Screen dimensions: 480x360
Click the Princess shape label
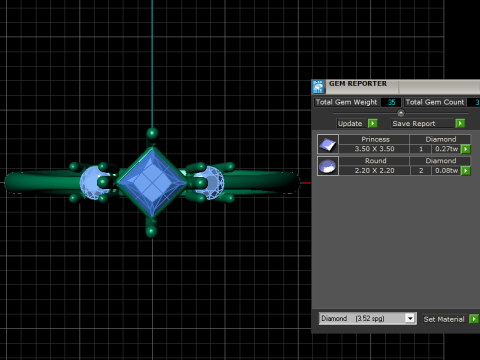pyautogui.click(x=375, y=139)
